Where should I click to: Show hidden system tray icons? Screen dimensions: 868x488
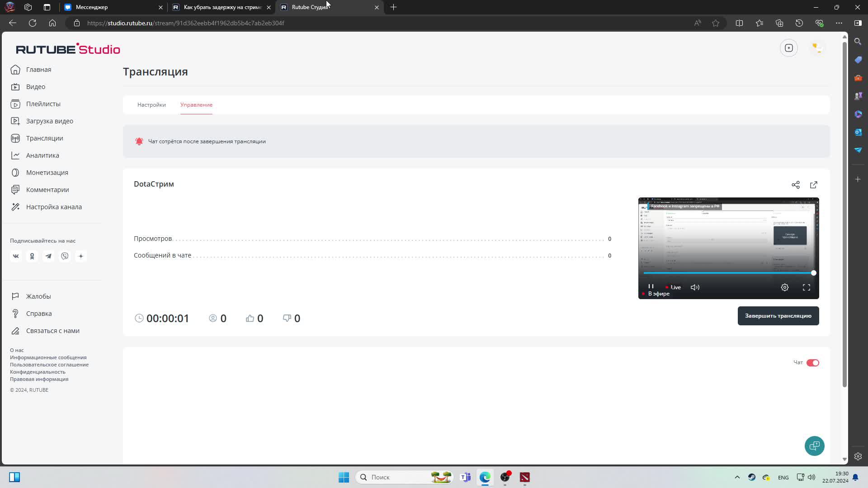click(x=737, y=477)
